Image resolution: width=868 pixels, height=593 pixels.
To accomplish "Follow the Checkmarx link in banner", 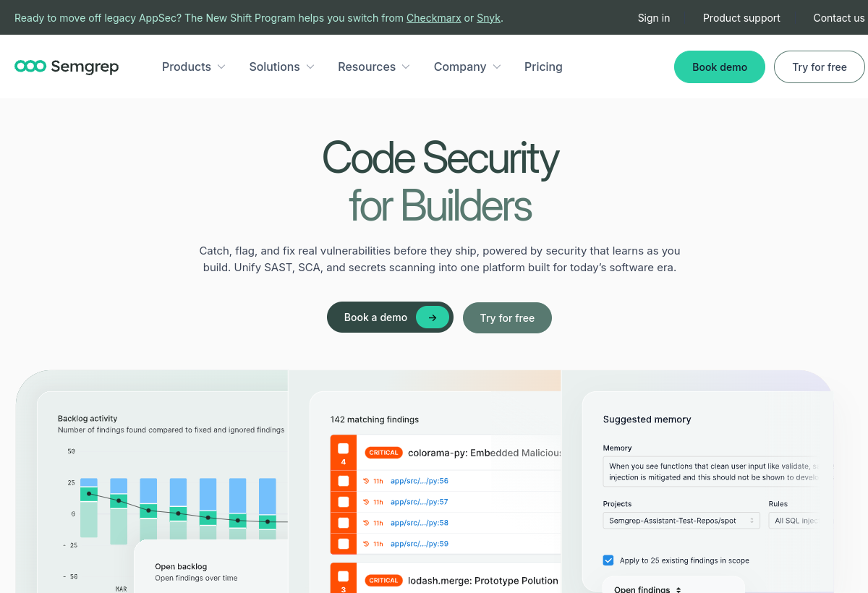I will coord(434,18).
